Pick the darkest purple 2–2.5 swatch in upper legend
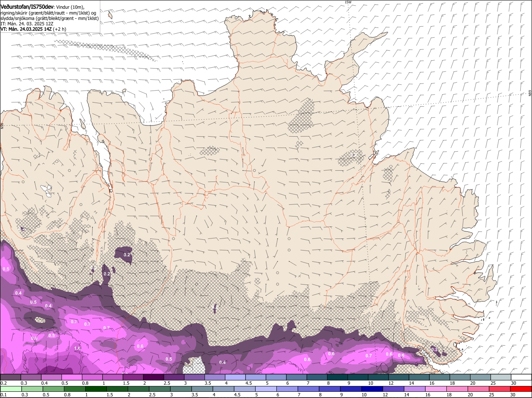 pos(153,377)
